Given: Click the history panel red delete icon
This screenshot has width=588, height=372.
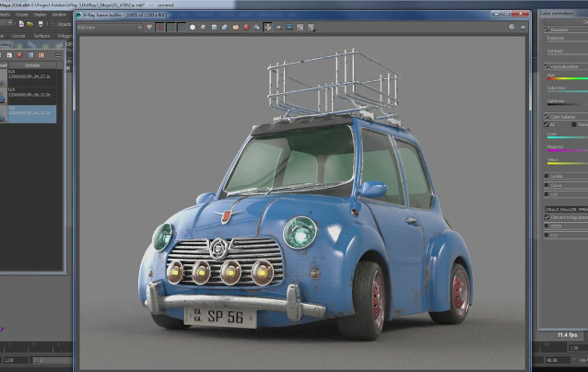Looking at the screenshot, I should coord(20,55).
